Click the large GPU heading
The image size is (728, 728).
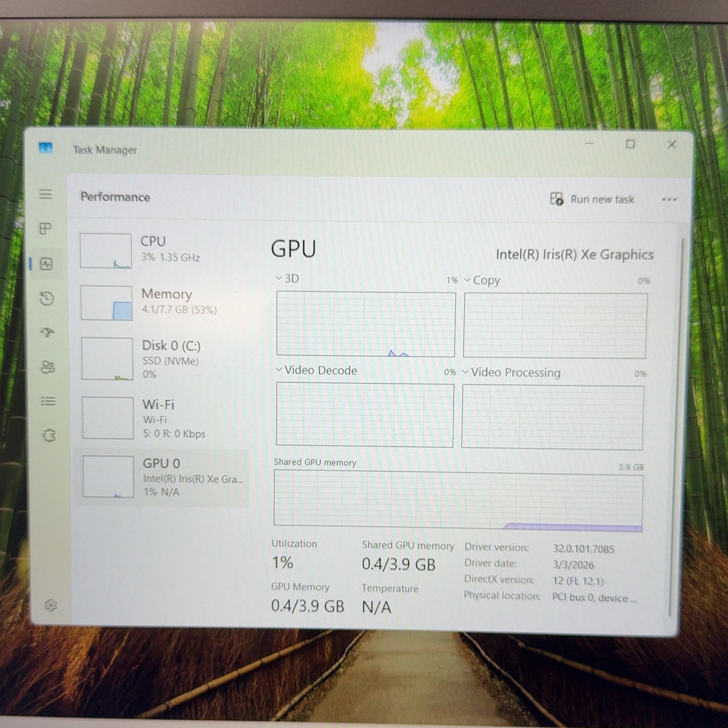tap(294, 249)
